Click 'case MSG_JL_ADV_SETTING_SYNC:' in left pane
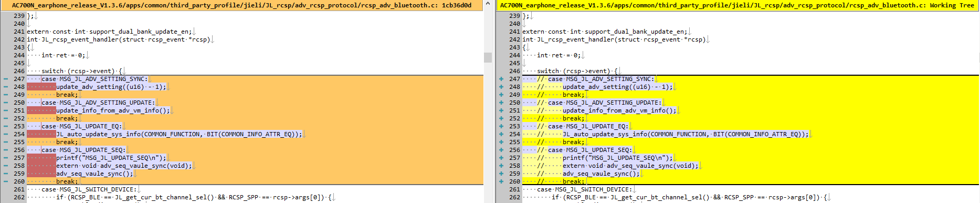980x203 pixels. (94, 79)
